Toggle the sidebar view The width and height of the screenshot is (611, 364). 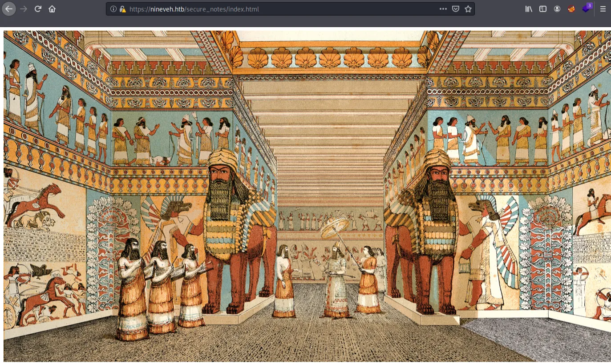[x=543, y=9]
